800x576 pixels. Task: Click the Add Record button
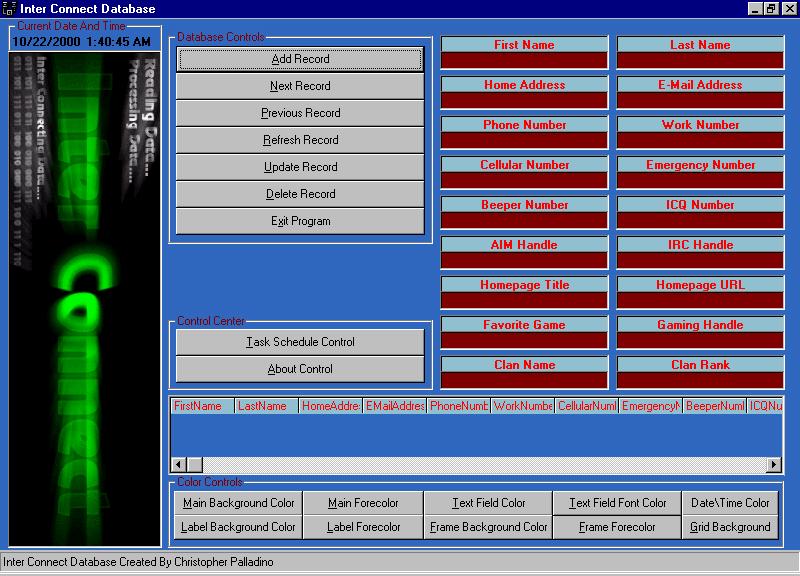tap(300, 59)
